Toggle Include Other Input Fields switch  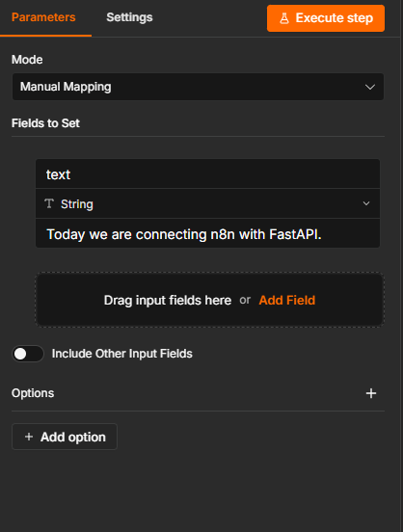pos(28,354)
